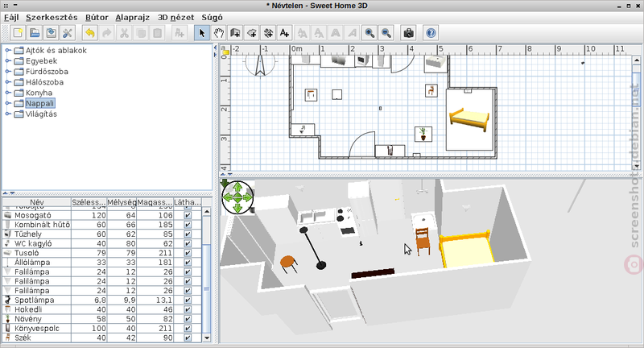Open the Szerkesztés menu
The height and width of the screenshot is (348, 644).
pyautogui.click(x=52, y=17)
